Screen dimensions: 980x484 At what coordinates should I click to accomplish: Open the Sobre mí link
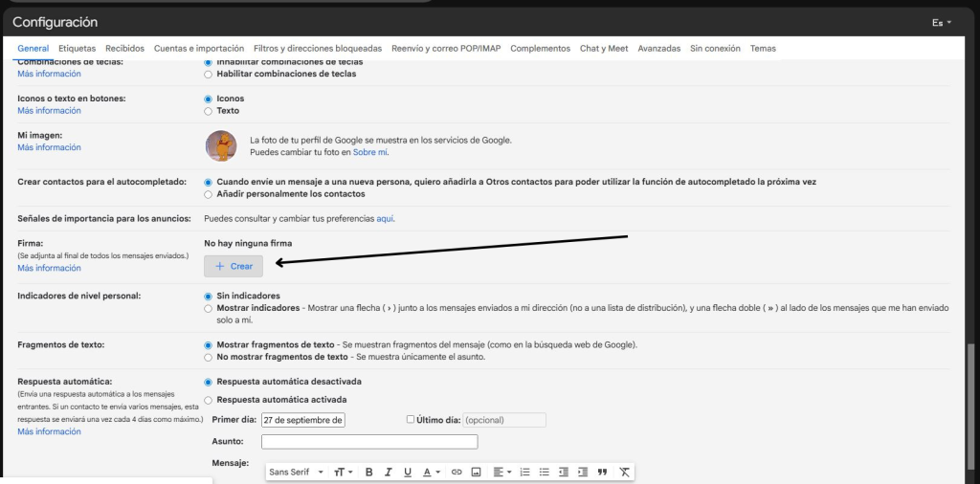[x=369, y=152]
